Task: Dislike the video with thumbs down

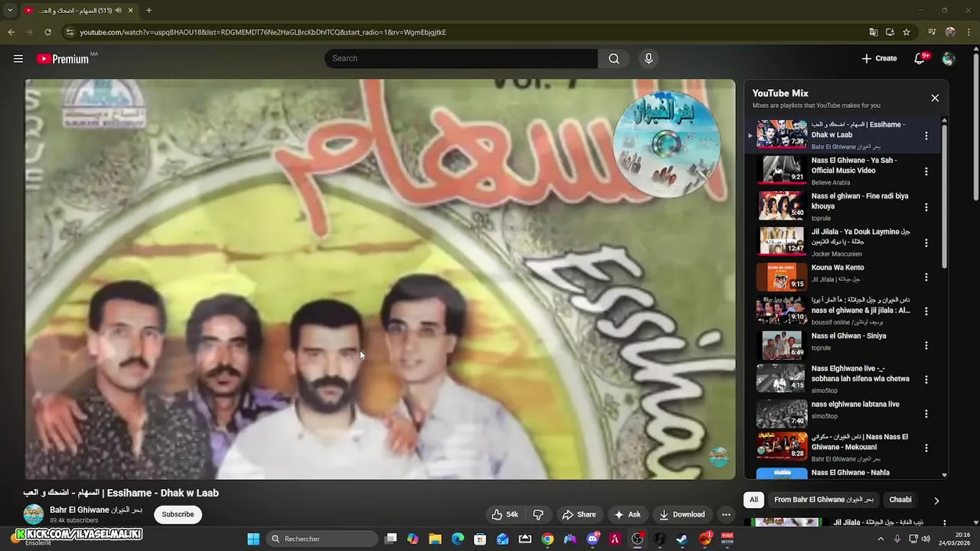Action: (x=538, y=514)
